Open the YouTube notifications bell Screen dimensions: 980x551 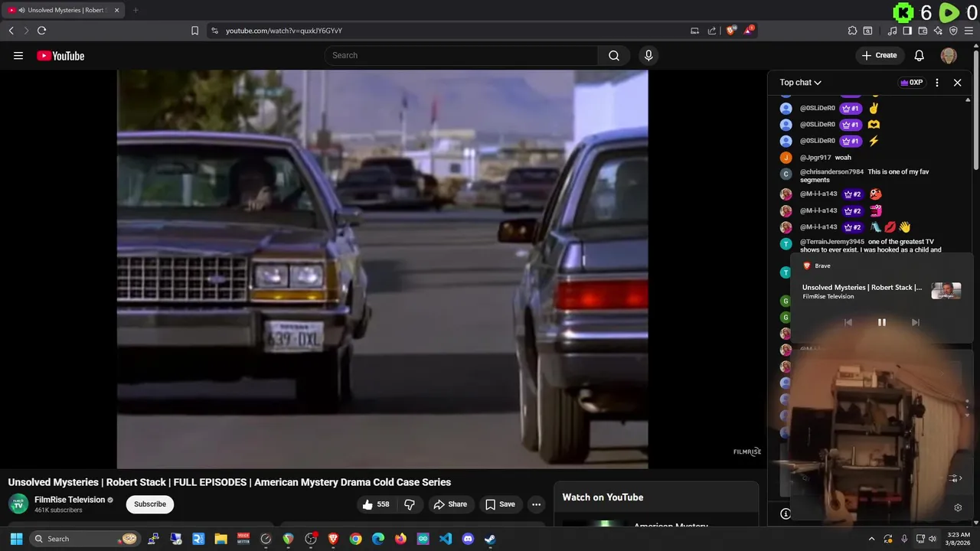click(920, 55)
